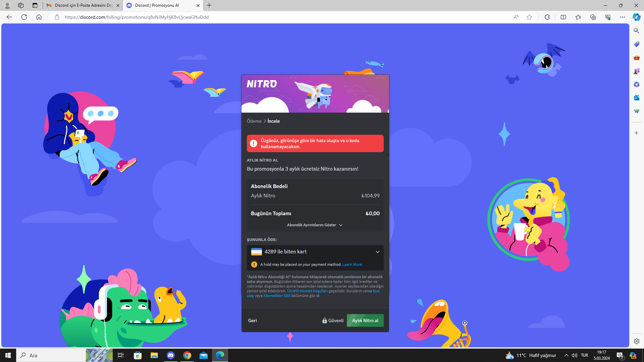Open Browser essentials heart icon

pyautogui.click(x=608, y=17)
